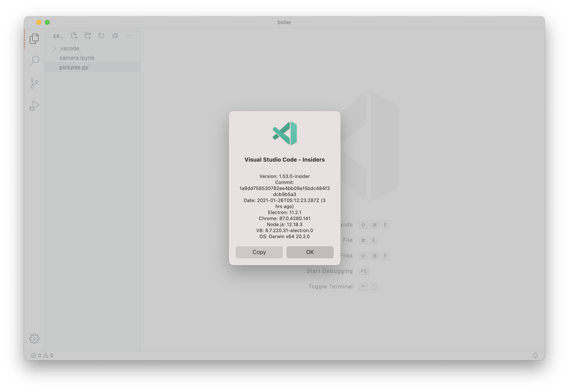The width and height of the screenshot is (569, 392).
Task: Open the Manage settings gear
Action: pos(34,338)
